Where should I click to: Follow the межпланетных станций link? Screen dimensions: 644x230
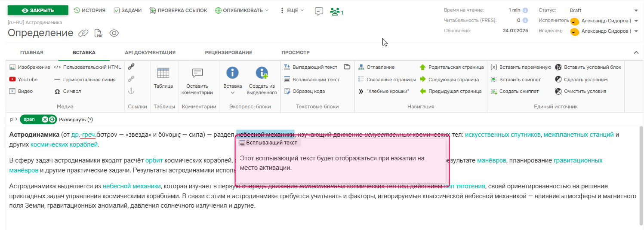point(579,135)
